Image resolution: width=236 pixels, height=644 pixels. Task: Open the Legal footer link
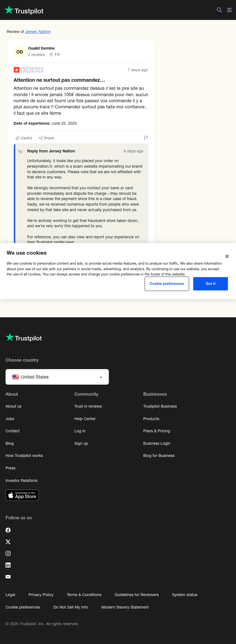coord(10,595)
